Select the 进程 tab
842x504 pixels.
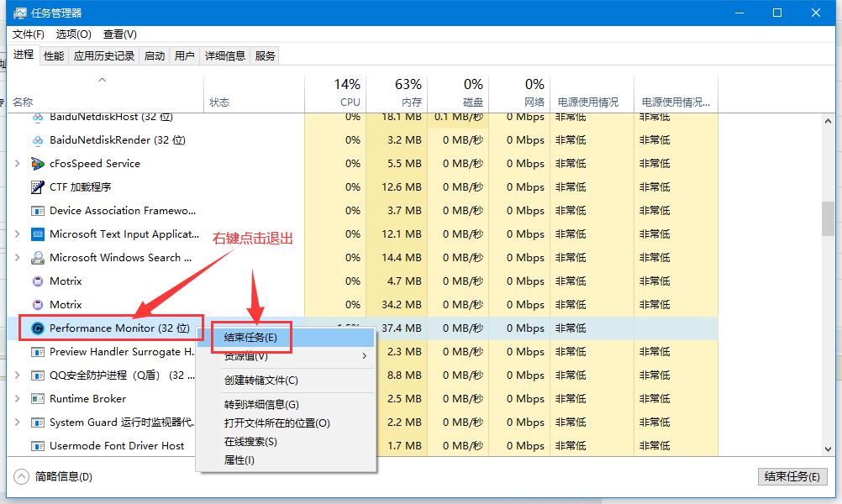coord(24,55)
